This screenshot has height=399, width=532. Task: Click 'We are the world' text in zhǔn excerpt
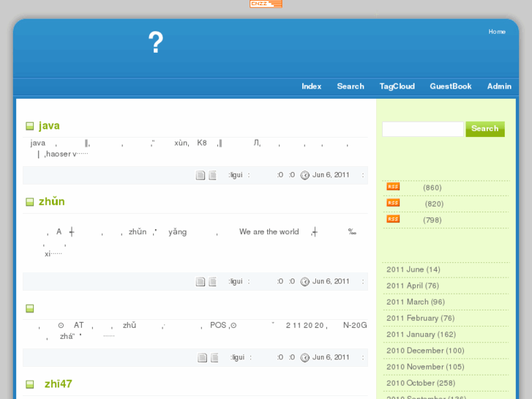click(x=269, y=232)
